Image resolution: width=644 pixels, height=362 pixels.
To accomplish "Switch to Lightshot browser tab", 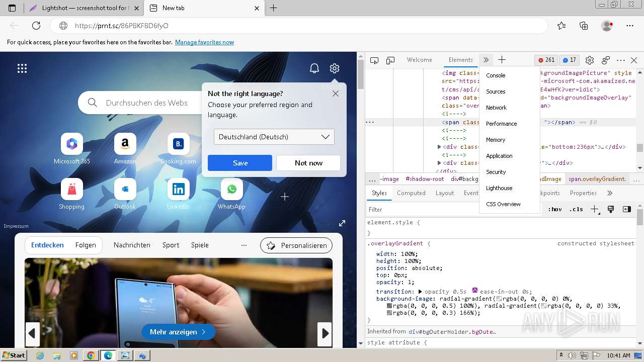I will click(84, 8).
